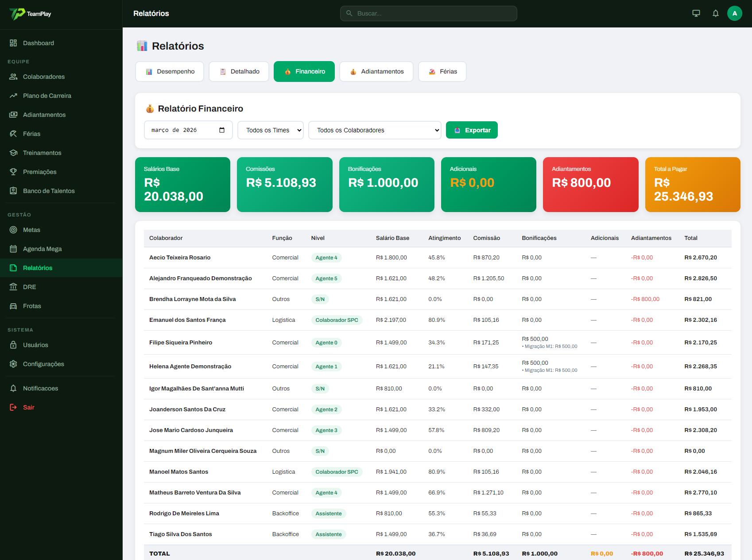This screenshot has width=752, height=560.
Task: Open the Todos os Colaboradores dropdown
Action: 375,130
